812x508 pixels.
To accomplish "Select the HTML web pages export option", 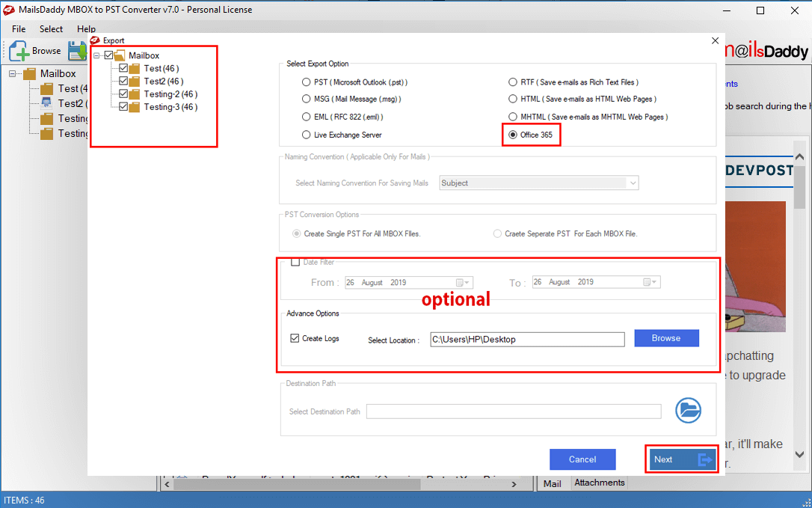I will (513, 99).
